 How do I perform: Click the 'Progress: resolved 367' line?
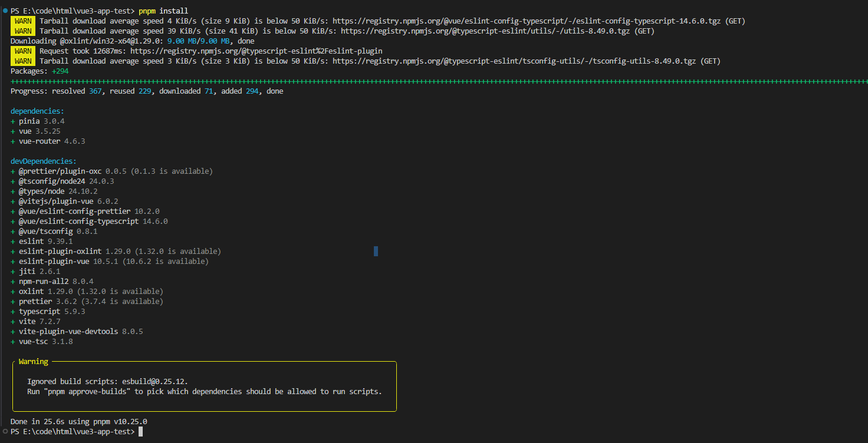coord(147,91)
